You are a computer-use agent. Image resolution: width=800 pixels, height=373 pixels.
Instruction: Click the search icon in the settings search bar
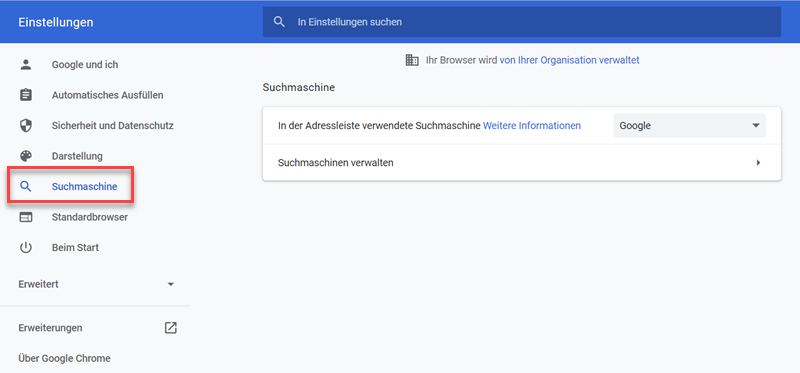279,22
